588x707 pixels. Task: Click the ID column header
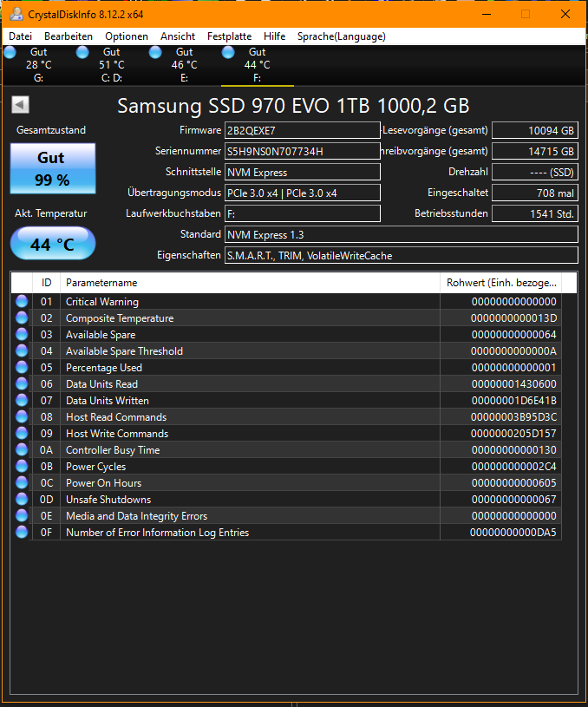pyautogui.click(x=47, y=283)
